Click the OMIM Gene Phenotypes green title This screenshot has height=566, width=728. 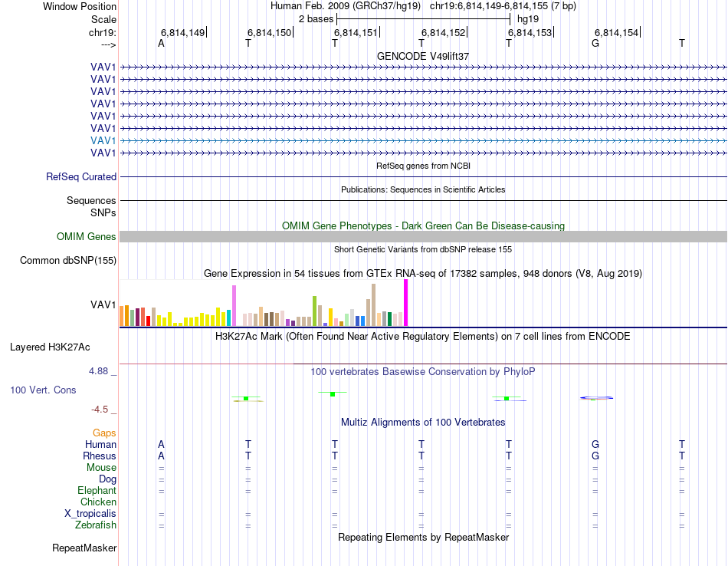pyautogui.click(x=424, y=225)
